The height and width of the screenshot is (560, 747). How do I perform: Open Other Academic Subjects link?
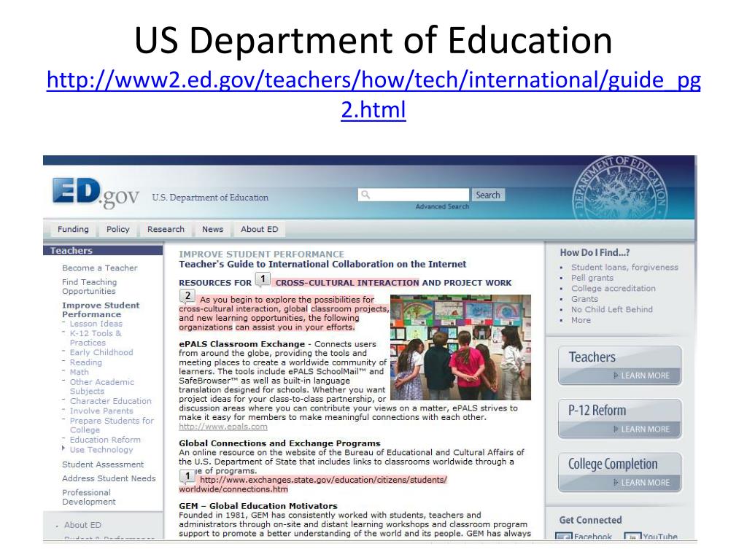click(102, 386)
